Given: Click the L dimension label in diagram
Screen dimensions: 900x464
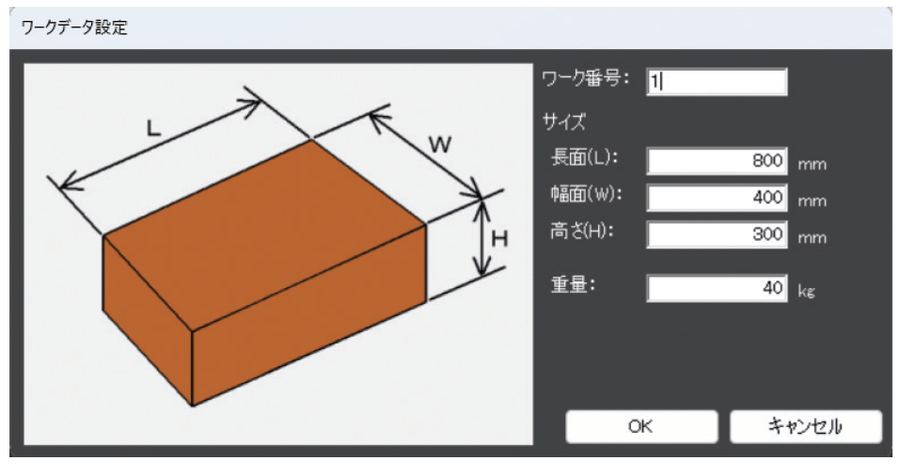Looking at the screenshot, I should coord(153,128).
